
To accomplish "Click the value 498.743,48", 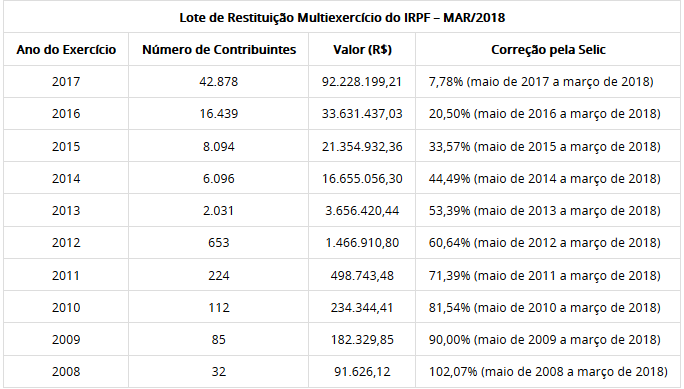I will (x=362, y=276).
